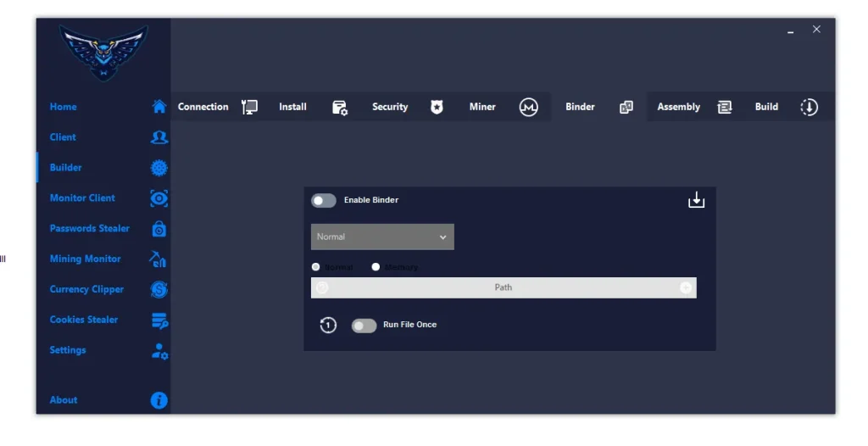Toggle the Run File Once switch
The height and width of the screenshot is (446, 868).
(x=364, y=326)
